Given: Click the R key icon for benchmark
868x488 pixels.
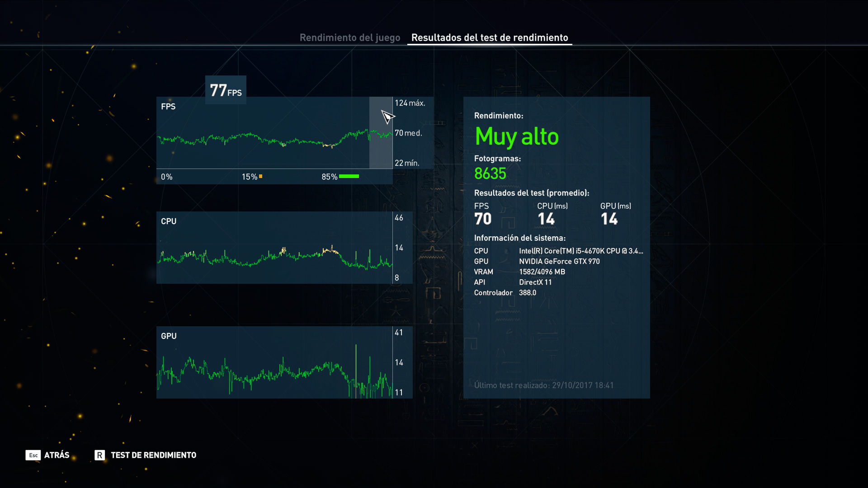Looking at the screenshot, I should (x=99, y=455).
